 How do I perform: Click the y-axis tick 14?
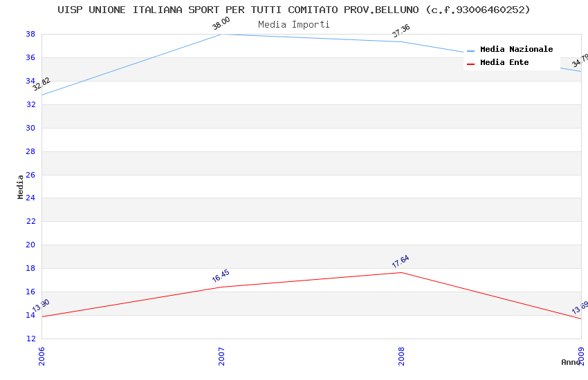point(30,315)
